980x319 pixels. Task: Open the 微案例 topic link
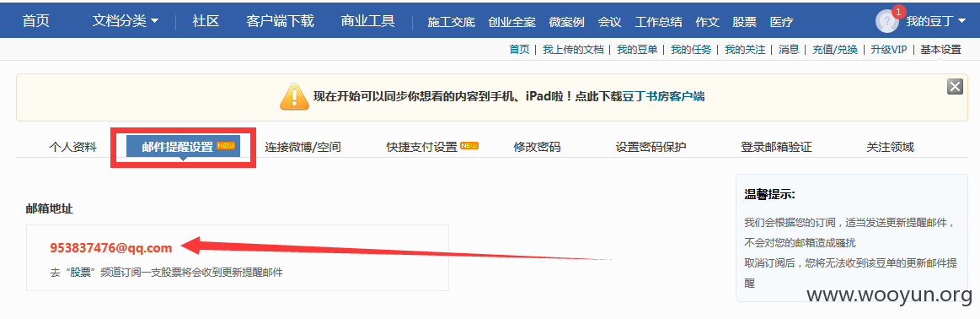click(567, 22)
